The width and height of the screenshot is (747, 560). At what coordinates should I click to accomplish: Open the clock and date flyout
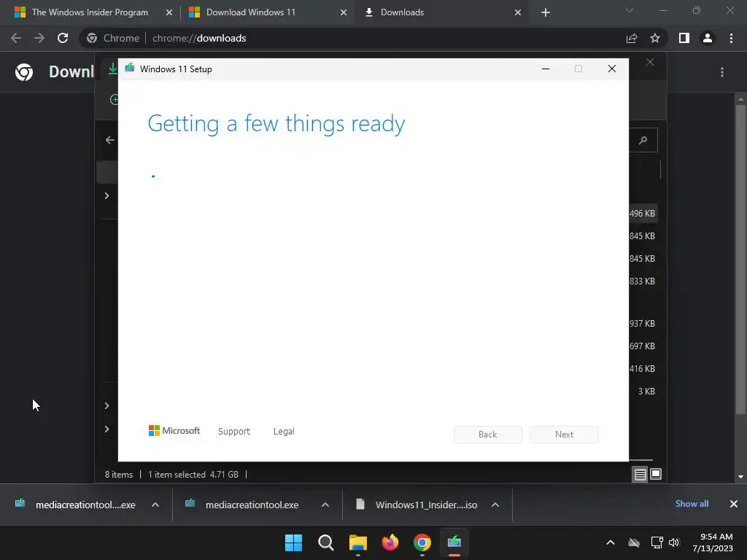click(713, 542)
